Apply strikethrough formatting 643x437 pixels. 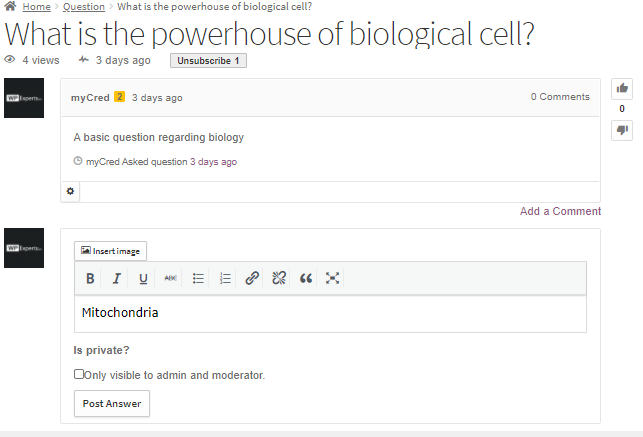[x=171, y=278]
